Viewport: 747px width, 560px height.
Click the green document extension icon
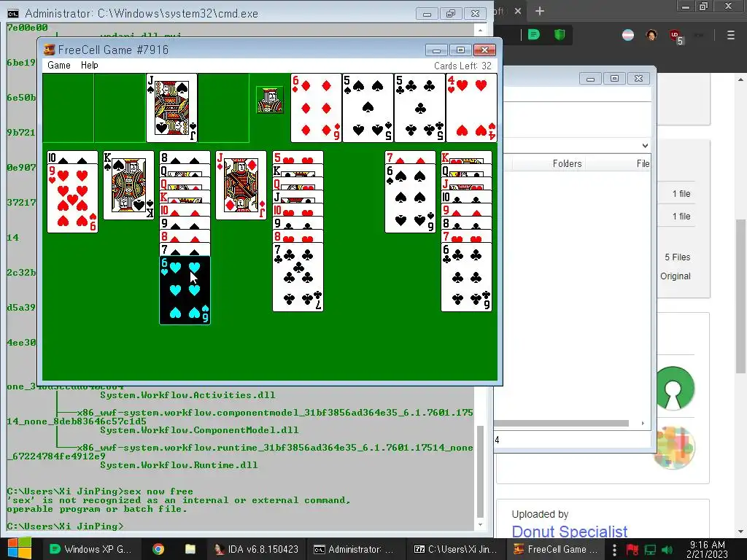tap(534, 34)
